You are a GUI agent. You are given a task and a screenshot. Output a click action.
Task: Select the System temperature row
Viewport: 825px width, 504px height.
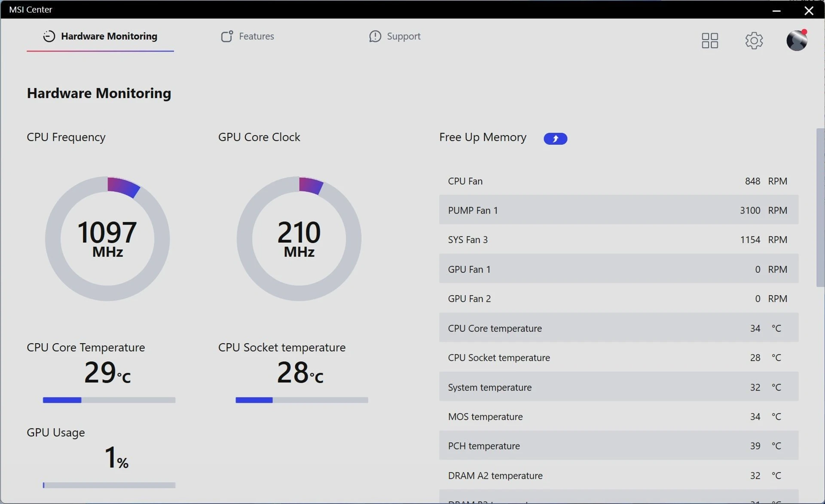click(619, 387)
